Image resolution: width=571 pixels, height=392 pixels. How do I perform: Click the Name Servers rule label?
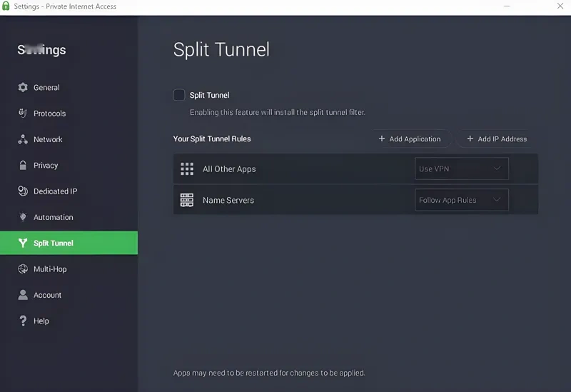tap(228, 200)
